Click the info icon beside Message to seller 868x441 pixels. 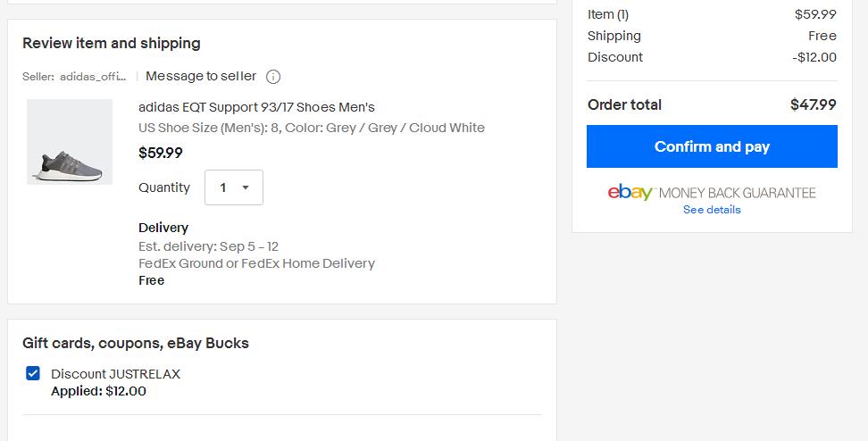pyautogui.click(x=273, y=77)
